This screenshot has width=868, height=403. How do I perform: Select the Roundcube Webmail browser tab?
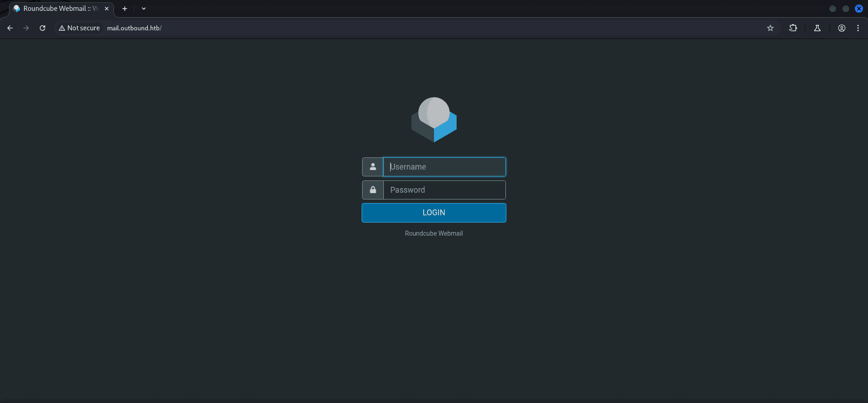pyautogui.click(x=57, y=9)
